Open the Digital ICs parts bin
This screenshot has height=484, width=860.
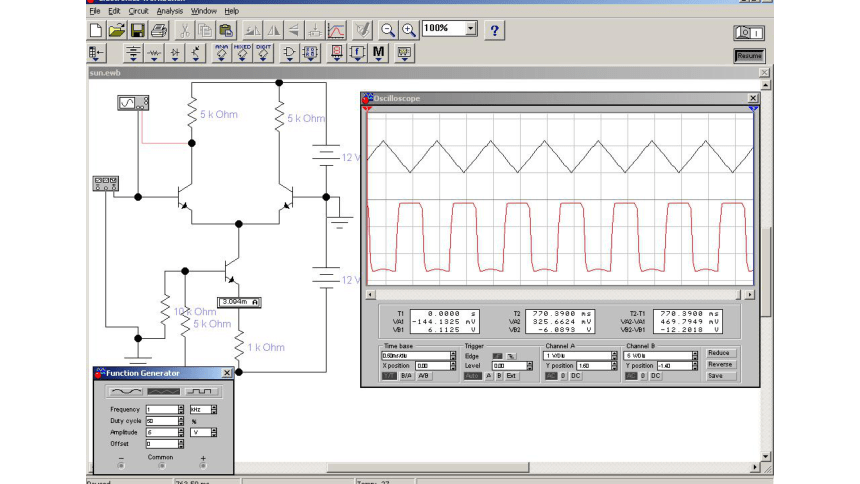(x=263, y=53)
